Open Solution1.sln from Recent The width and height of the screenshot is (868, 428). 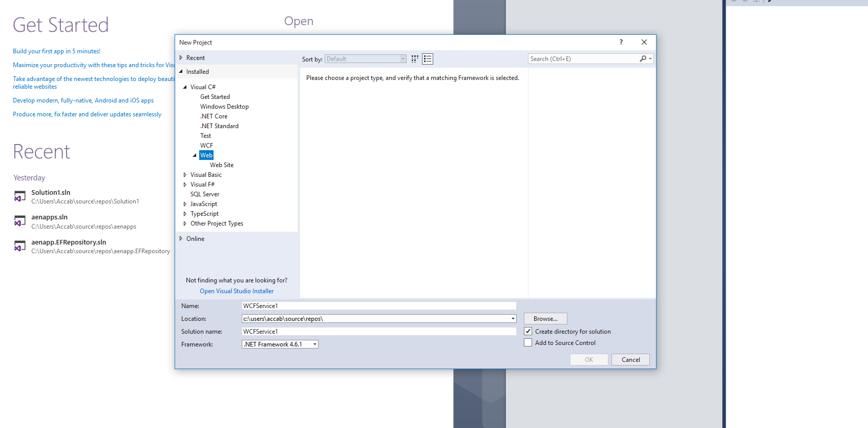[51, 193]
